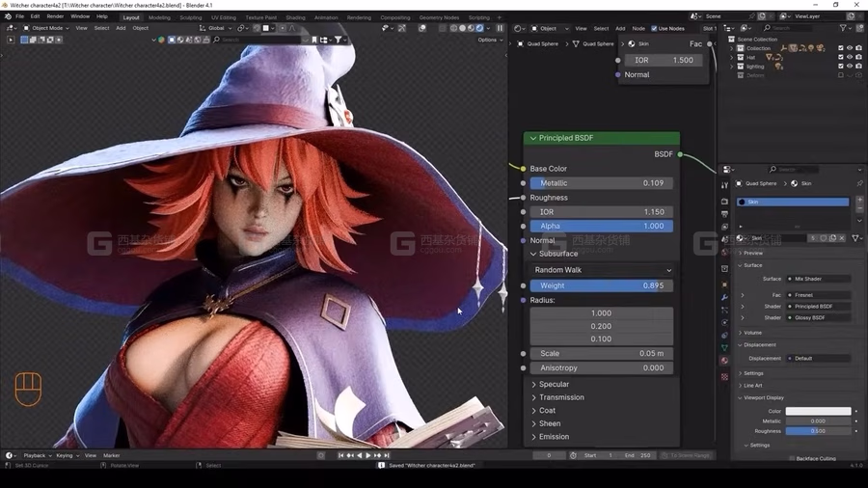Click the Anisotropy field 0.000
This screenshot has height=488, width=868.
[x=601, y=368]
